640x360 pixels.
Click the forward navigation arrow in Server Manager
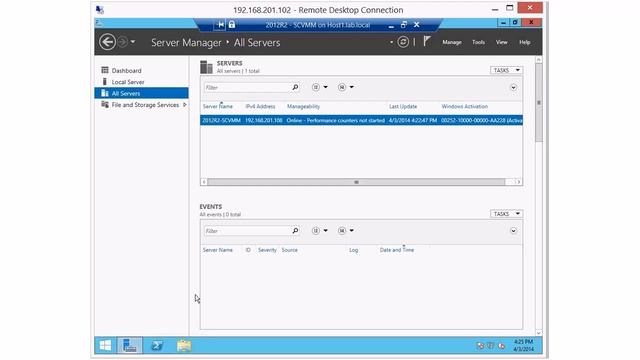(122, 42)
